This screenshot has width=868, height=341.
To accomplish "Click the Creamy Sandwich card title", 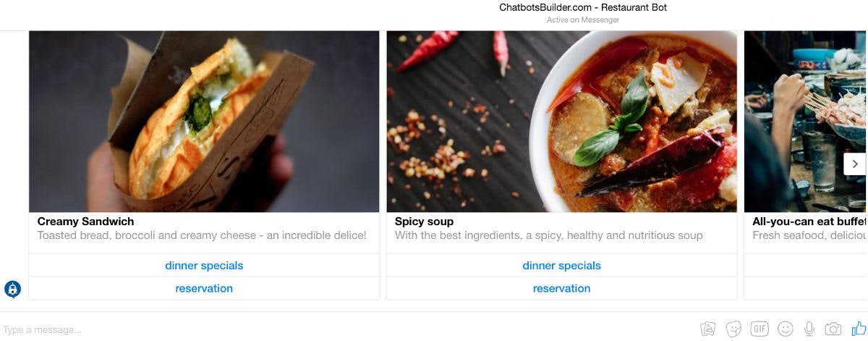I will (85, 222).
